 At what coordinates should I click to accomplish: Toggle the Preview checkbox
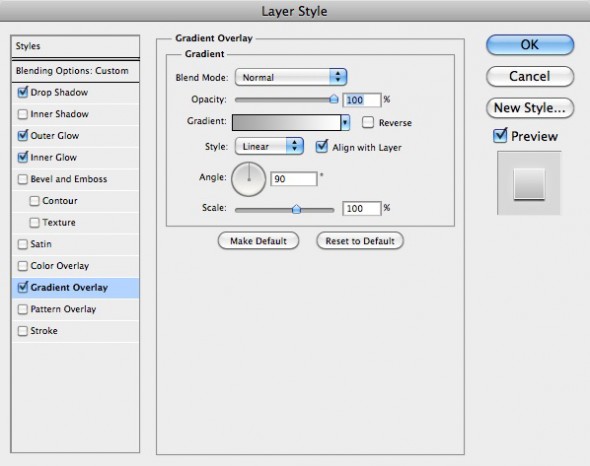(x=500, y=136)
